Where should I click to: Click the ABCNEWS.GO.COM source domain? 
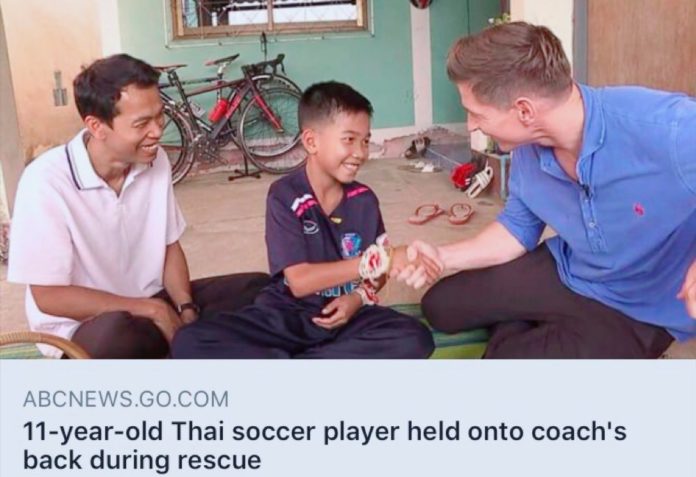(x=126, y=398)
